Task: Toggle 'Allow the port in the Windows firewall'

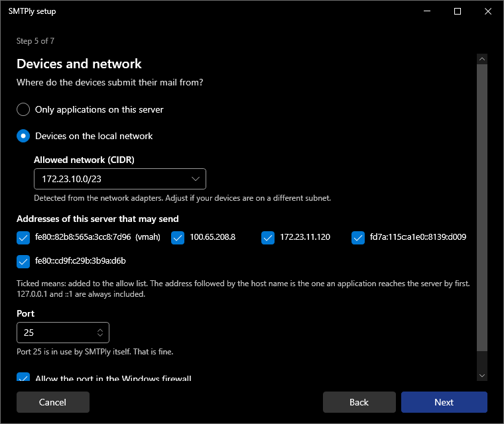Action: 23,377
